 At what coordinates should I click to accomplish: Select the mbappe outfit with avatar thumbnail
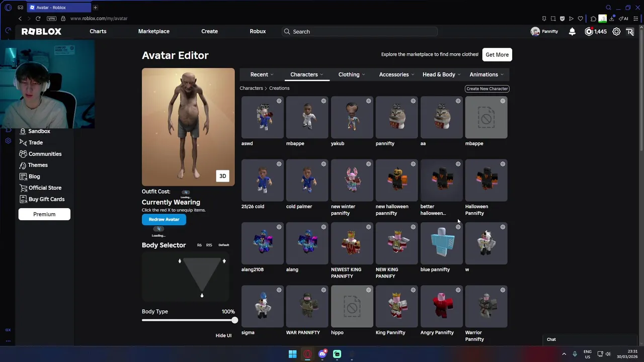[x=307, y=117]
